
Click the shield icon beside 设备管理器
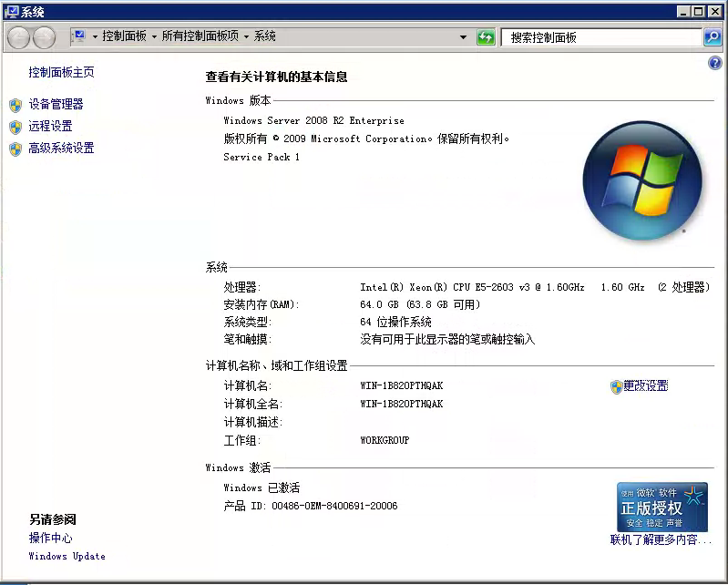point(15,105)
